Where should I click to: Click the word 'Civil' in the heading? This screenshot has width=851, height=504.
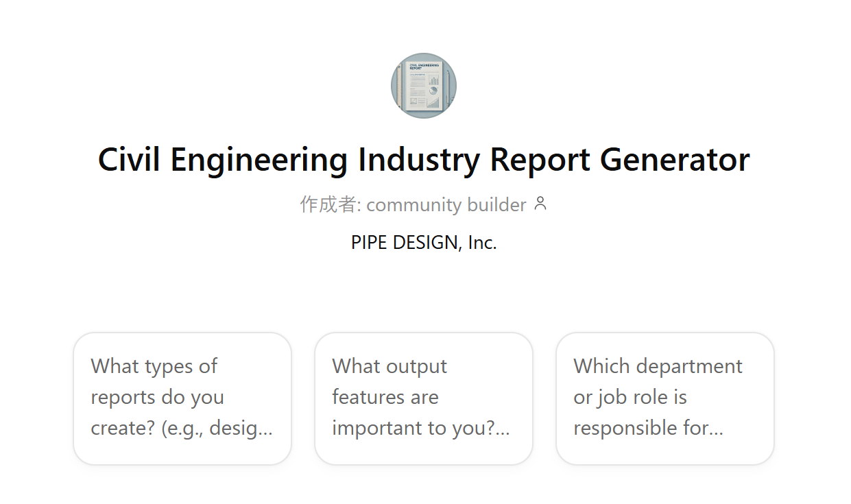pos(129,160)
